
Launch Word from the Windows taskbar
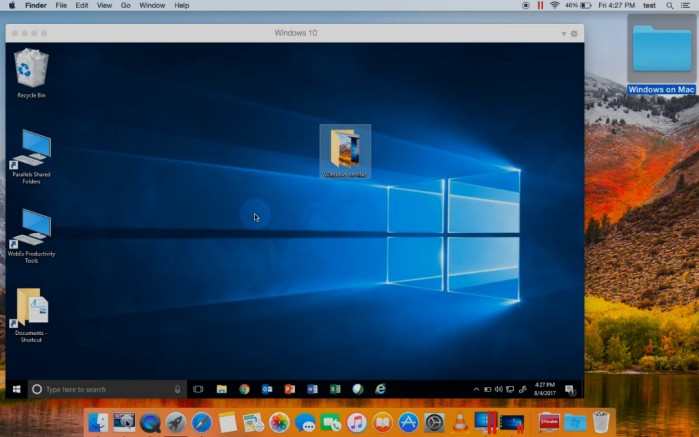pos(312,389)
